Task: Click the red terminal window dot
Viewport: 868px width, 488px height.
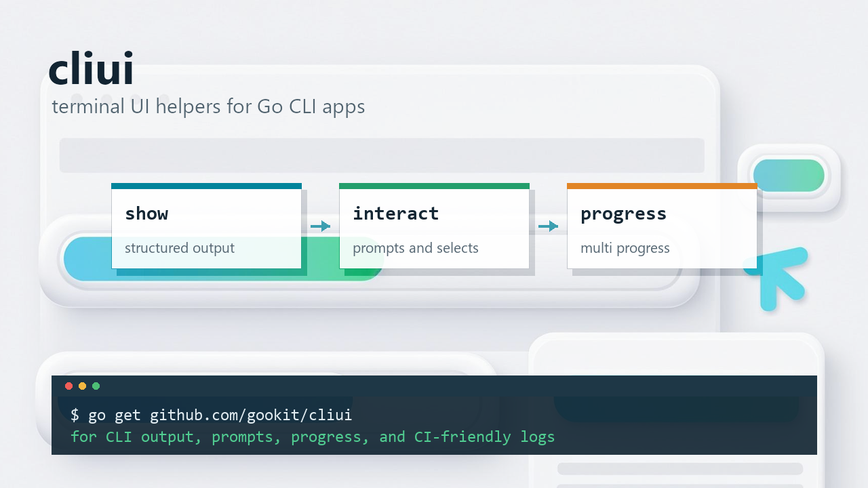Action: (68, 386)
